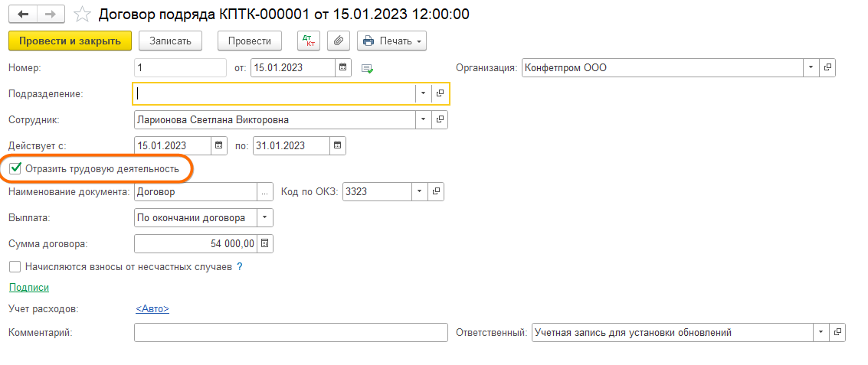This screenshot has width=868, height=365.
Task: Open Организация record with open-form icon
Action: click(x=827, y=67)
